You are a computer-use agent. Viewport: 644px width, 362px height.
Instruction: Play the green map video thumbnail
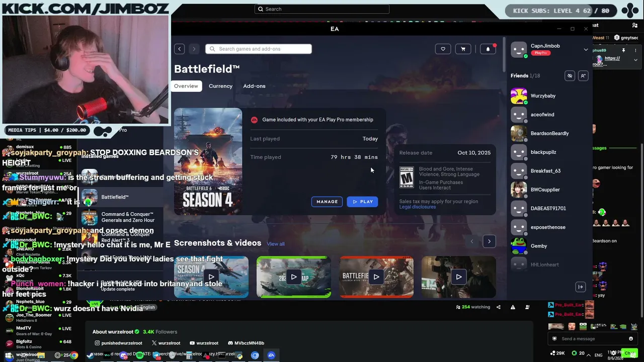point(294,277)
